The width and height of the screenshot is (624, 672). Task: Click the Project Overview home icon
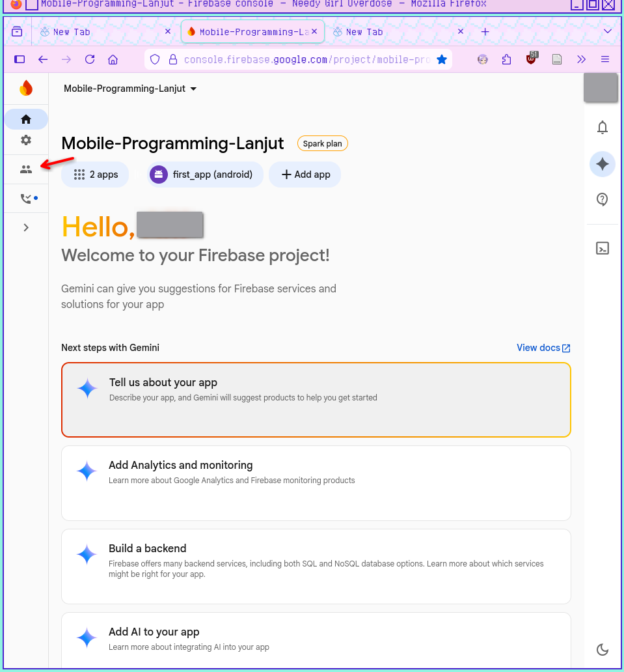pyautogui.click(x=26, y=119)
